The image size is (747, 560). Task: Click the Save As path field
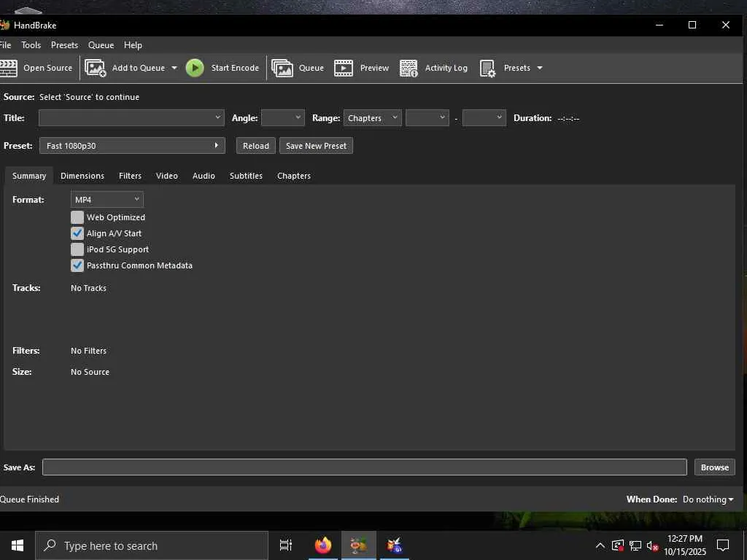click(x=365, y=467)
